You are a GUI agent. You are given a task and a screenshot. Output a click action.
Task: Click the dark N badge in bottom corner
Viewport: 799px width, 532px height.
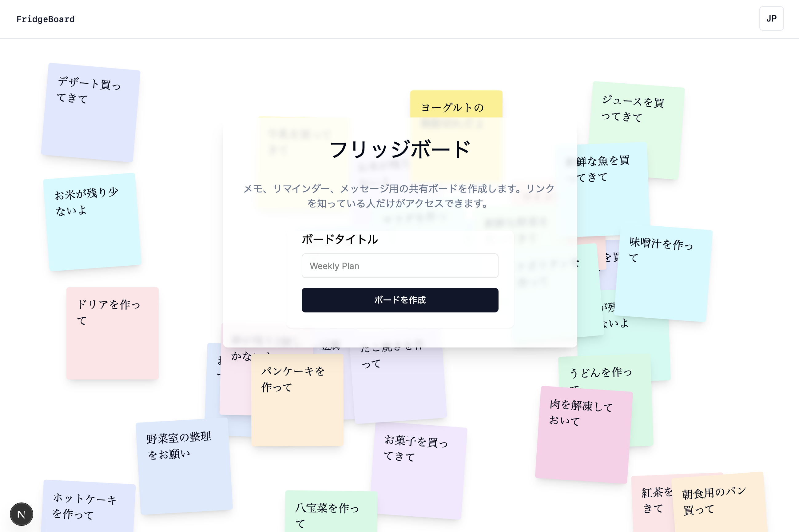pyautogui.click(x=22, y=514)
